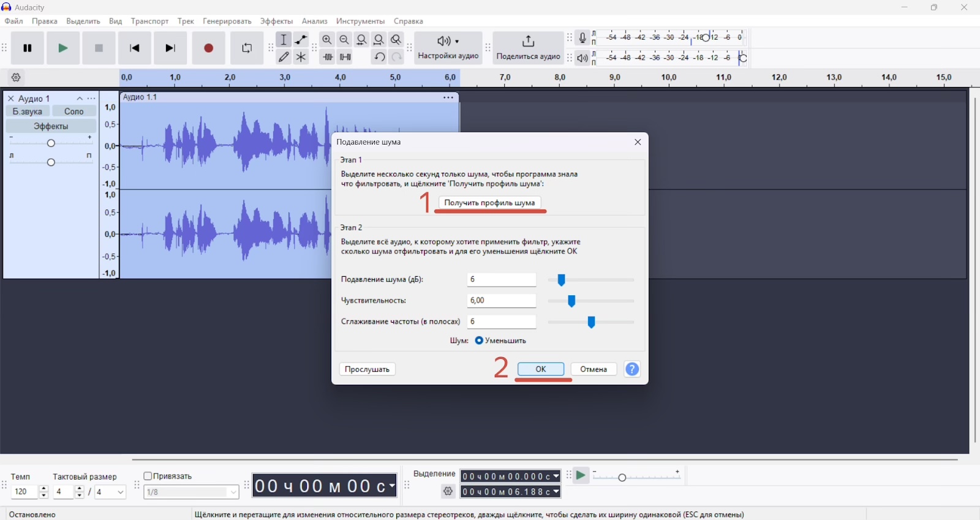Image resolution: width=980 pixels, height=520 pixels.
Task: Click the Чувствительность sensitivity slider
Action: coord(591,301)
